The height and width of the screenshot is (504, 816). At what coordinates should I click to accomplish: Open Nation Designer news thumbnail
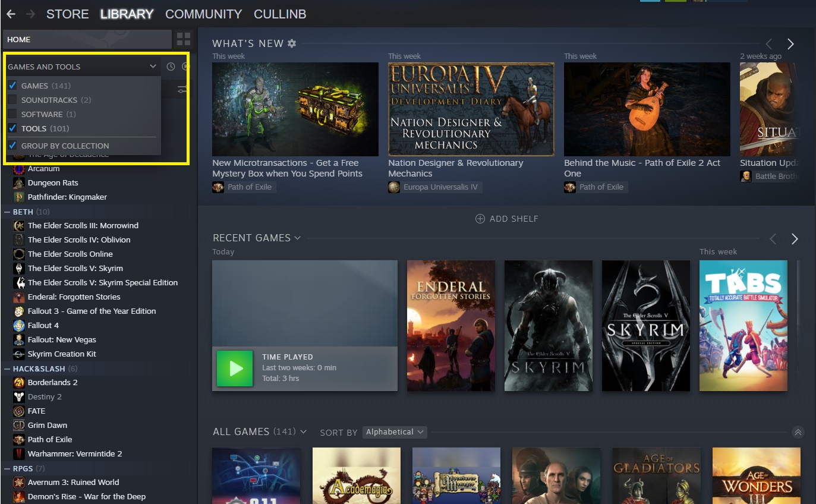point(471,109)
